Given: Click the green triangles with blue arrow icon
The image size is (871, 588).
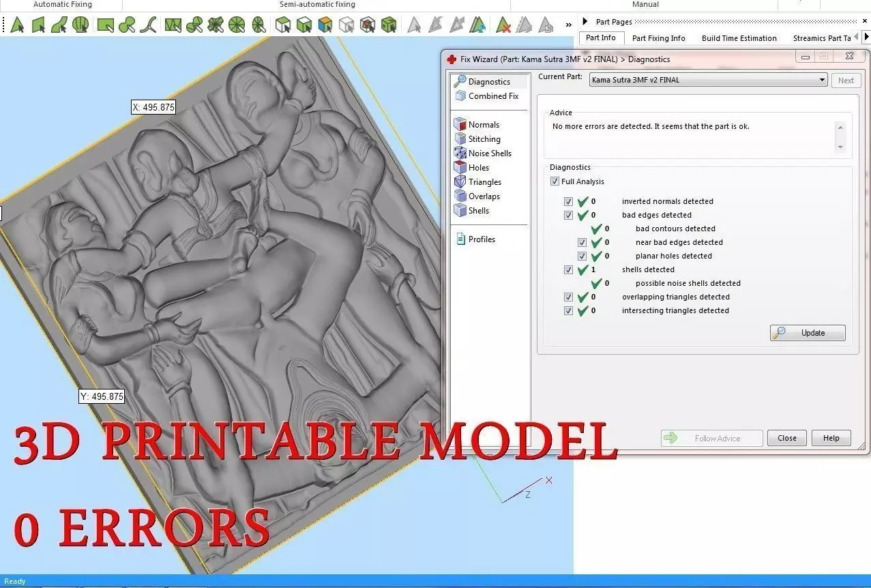Looking at the screenshot, I should (478, 26).
